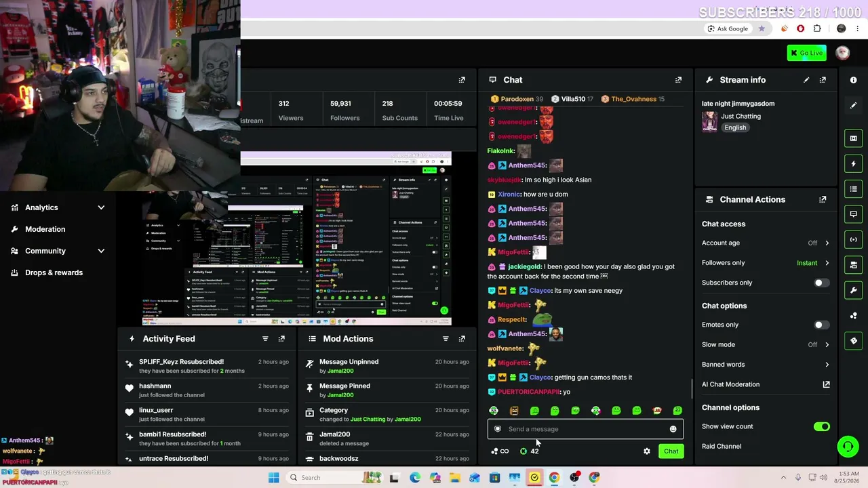Click top gifter The_Ovahness in chat header
The image size is (868, 488).
[633, 99]
